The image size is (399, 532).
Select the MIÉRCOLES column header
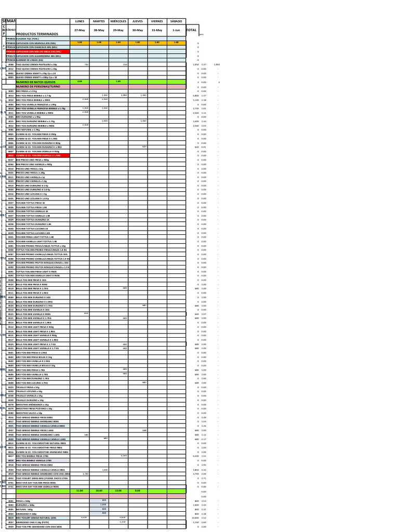tap(118, 21)
